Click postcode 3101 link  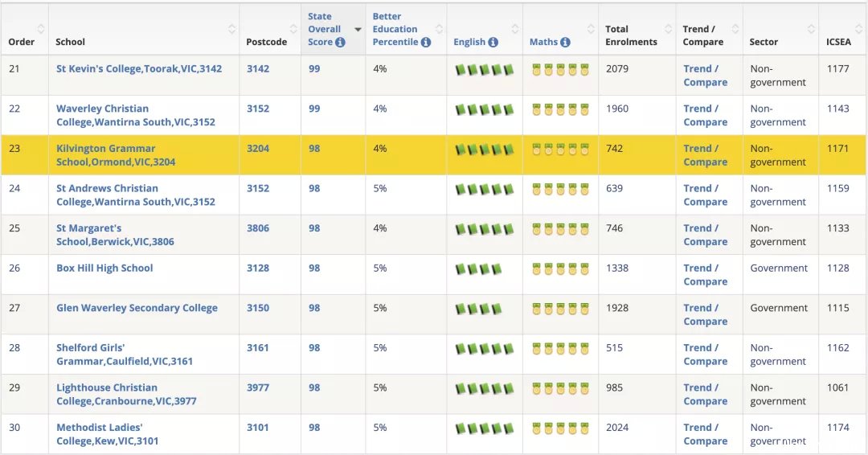tap(258, 428)
